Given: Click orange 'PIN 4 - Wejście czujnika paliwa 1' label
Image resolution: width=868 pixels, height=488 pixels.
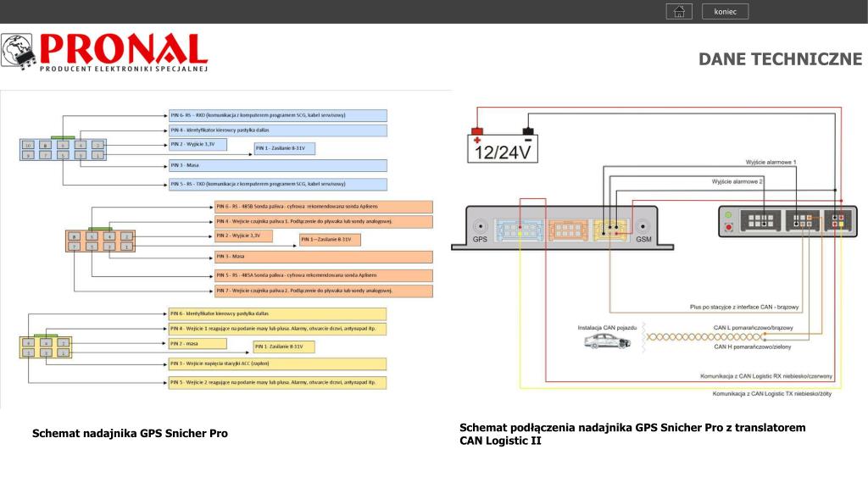Looking at the screenshot, I should pos(324,222).
